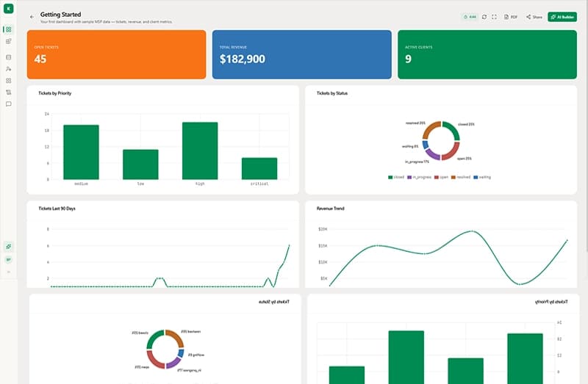Viewport: 588px width, 384px height.
Task: Open the chat bubble icon in the sidebar
Action: 8,104
